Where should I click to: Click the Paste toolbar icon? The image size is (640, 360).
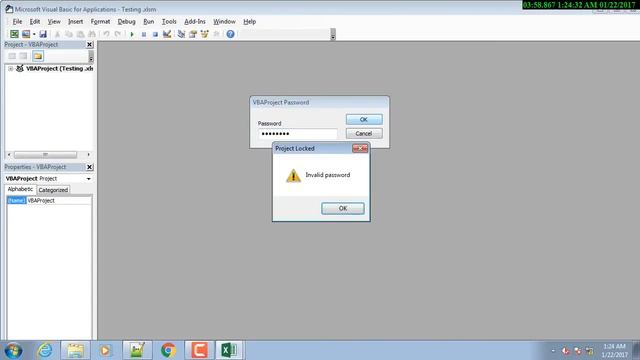click(x=81, y=34)
